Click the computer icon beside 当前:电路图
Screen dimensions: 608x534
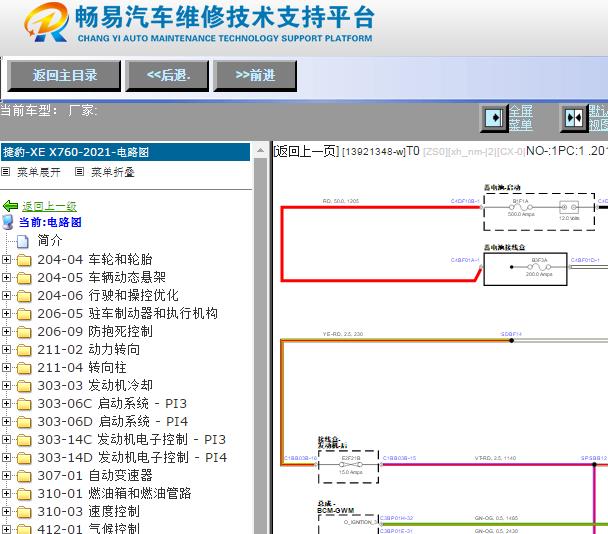[8, 222]
